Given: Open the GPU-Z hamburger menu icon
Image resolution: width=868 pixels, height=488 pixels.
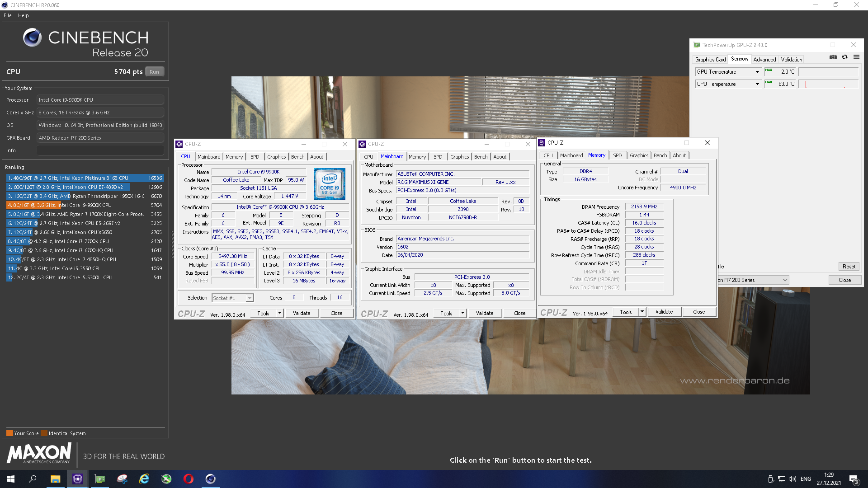Looking at the screenshot, I should point(856,57).
